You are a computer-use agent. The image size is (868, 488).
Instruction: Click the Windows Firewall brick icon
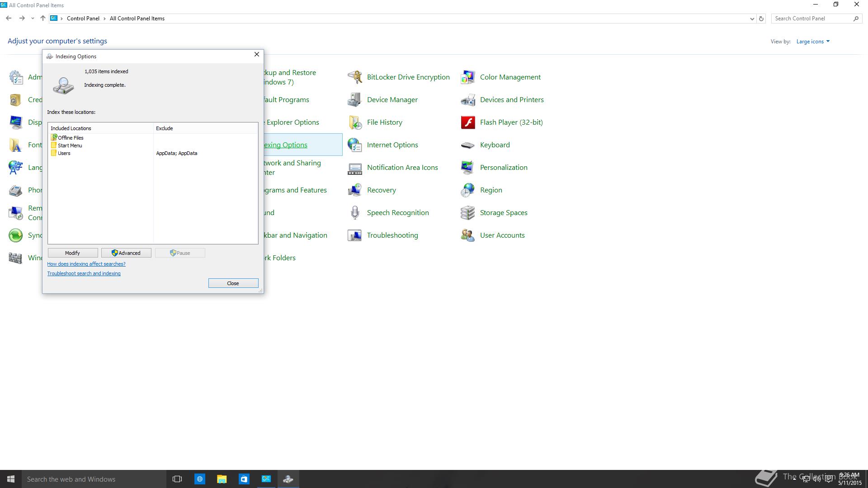coord(16,258)
